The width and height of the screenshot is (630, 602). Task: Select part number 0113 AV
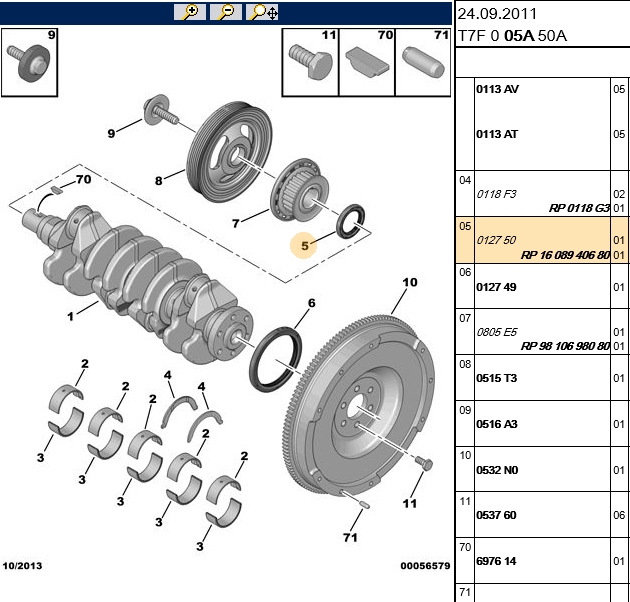click(497, 89)
